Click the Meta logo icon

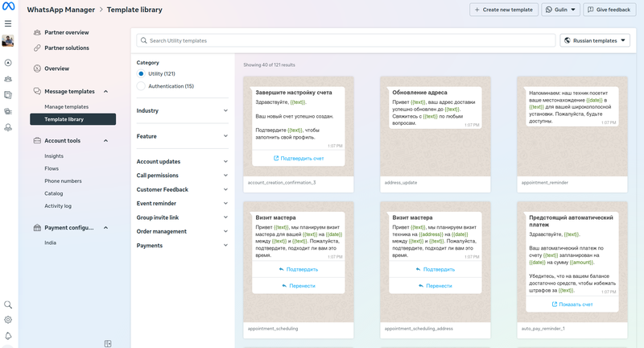(x=8, y=6)
